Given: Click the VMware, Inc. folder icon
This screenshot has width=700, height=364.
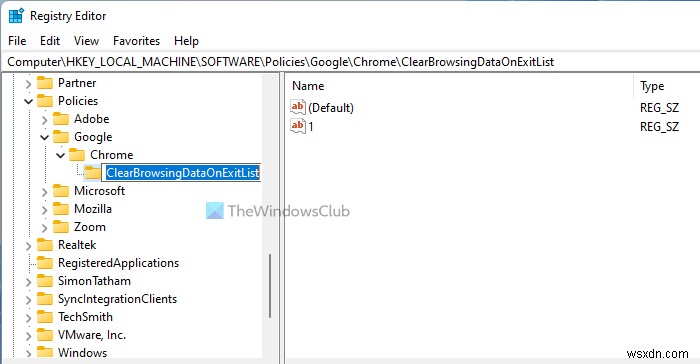Looking at the screenshot, I should click(x=45, y=335).
